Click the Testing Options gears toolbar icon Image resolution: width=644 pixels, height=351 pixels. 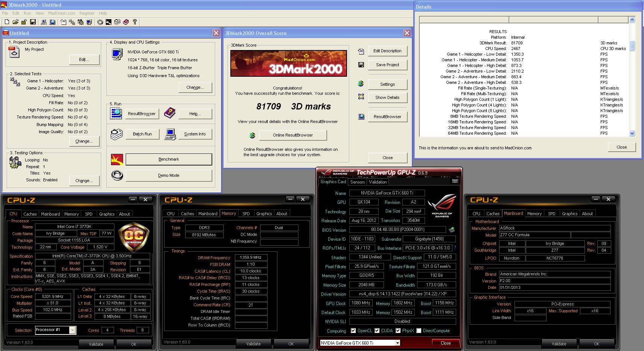point(80,22)
